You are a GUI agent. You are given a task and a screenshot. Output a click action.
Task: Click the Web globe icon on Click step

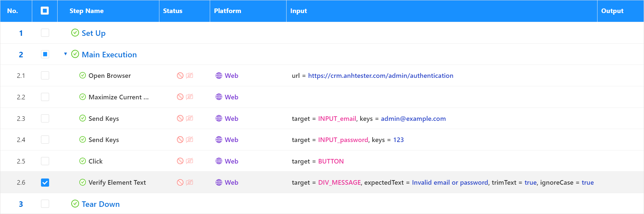pyautogui.click(x=219, y=161)
